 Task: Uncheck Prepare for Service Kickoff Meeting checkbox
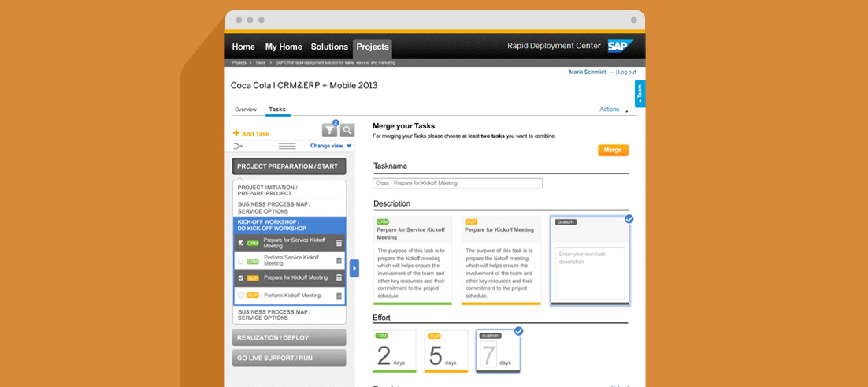point(241,243)
